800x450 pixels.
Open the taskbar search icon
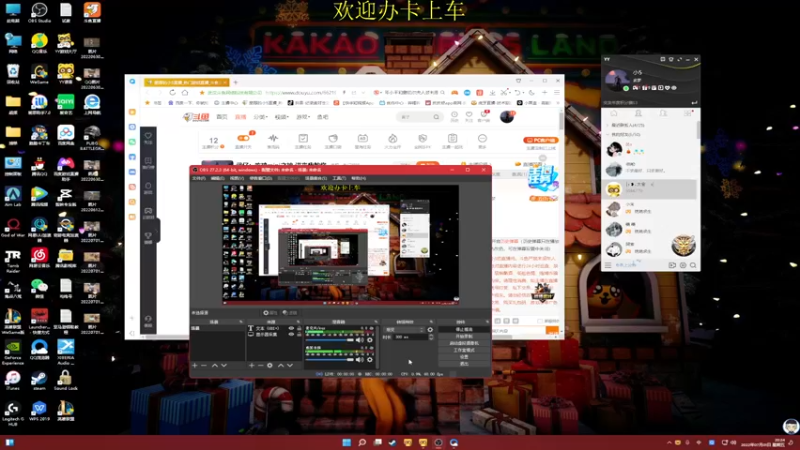point(362,442)
